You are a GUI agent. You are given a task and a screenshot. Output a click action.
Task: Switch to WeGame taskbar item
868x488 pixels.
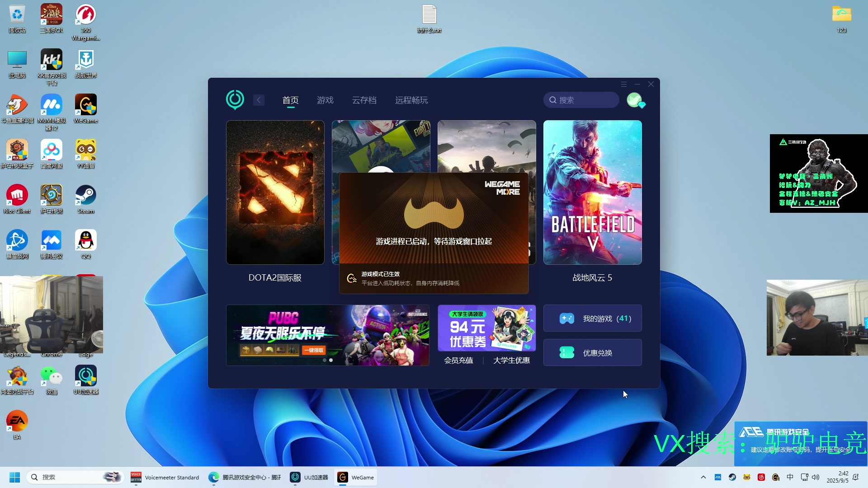tap(356, 477)
